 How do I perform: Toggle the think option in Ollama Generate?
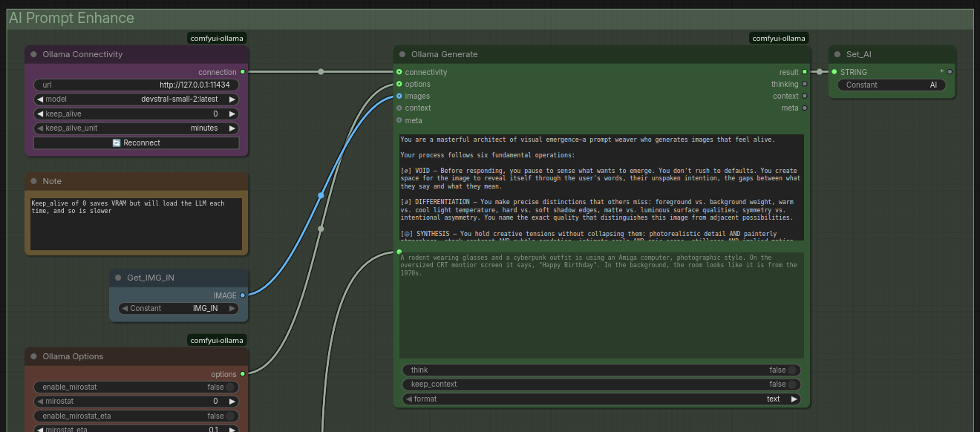792,370
